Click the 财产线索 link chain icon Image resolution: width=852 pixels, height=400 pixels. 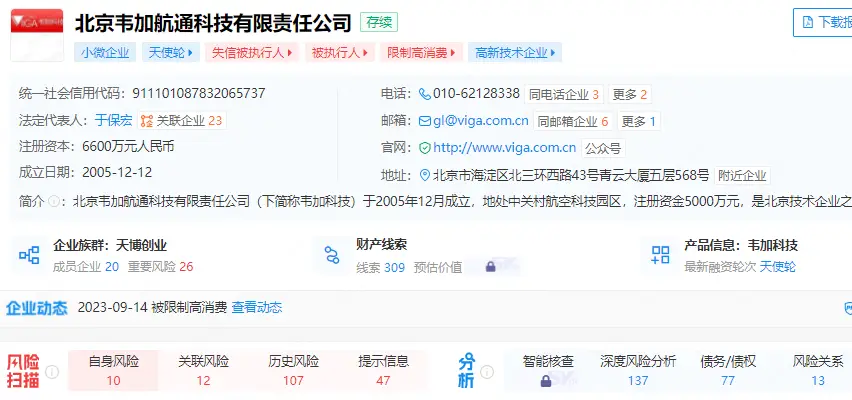point(332,254)
